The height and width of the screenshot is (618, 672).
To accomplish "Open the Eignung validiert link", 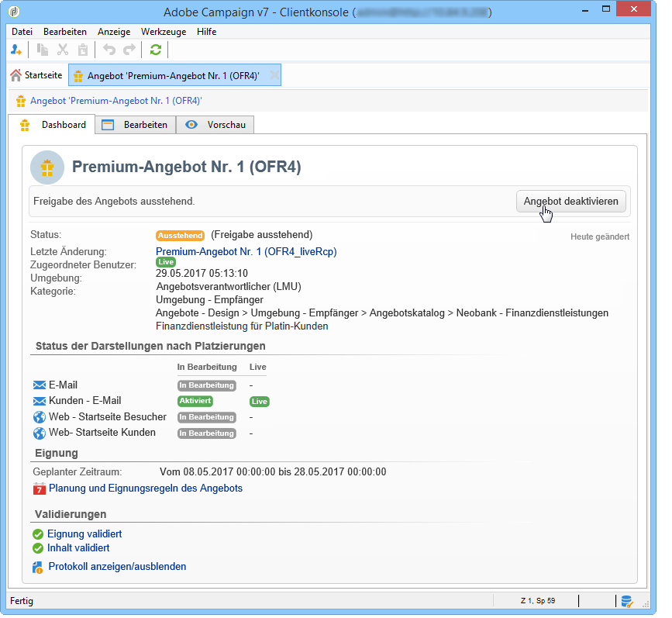I will point(84,534).
